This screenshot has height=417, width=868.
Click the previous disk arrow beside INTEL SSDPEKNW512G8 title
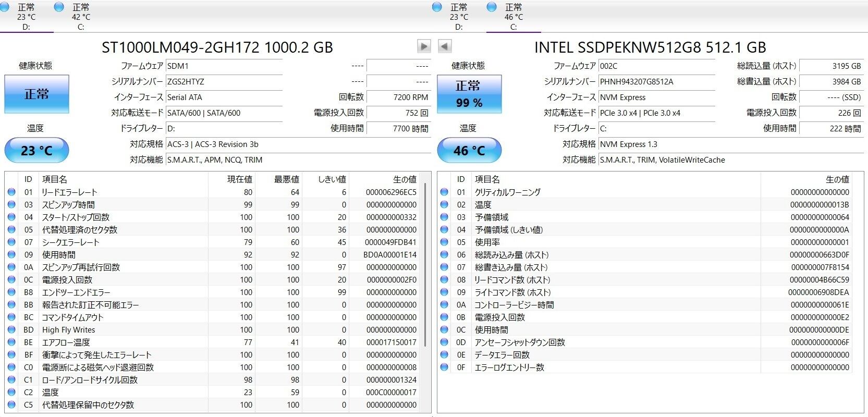(444, 46)
